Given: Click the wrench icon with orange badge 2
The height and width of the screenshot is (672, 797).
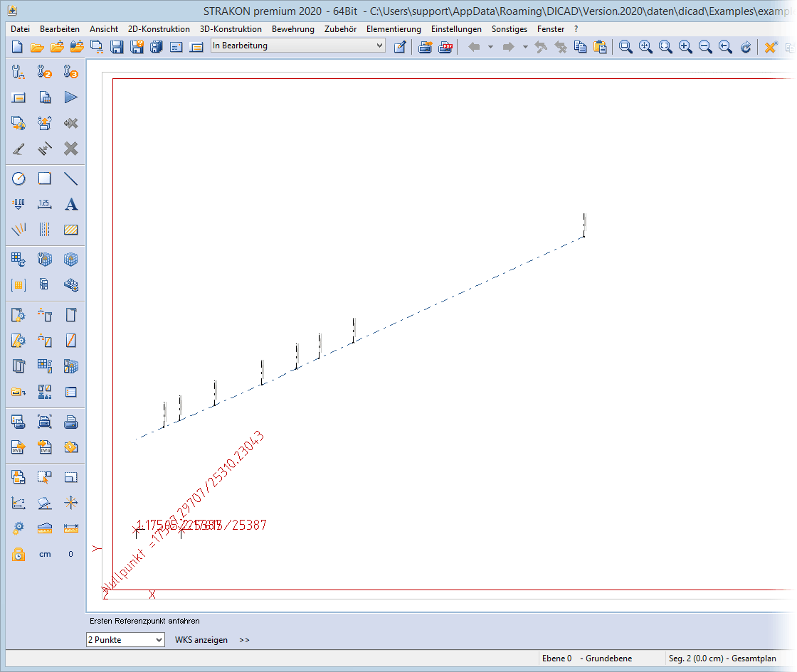Looking at the screenshot, I should click(x=45, y=72).
